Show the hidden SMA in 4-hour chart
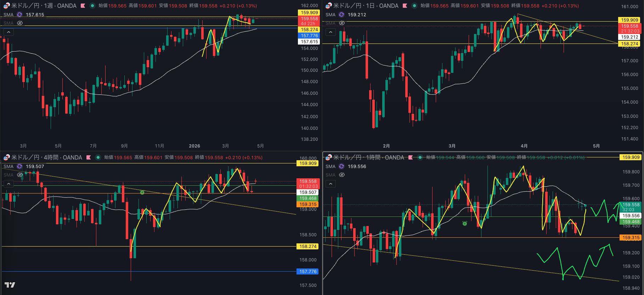Image resolution: width=644 pixels, height=295 pixels. 20,175
